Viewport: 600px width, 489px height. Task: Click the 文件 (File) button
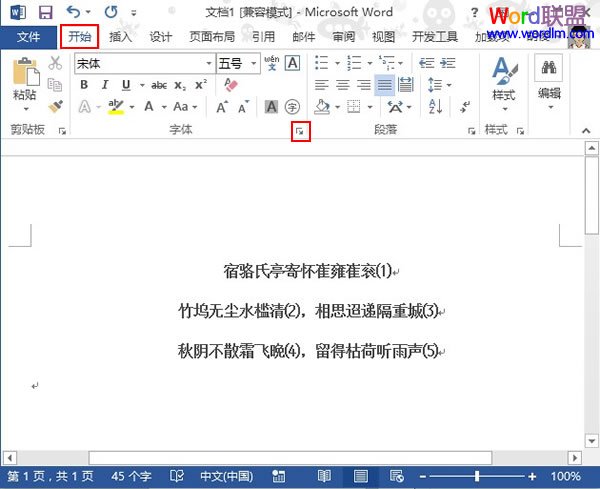[29, 37]
